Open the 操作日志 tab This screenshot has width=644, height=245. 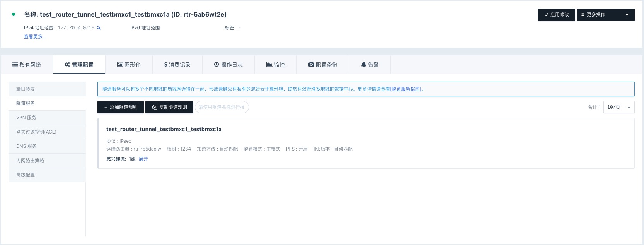228,65
